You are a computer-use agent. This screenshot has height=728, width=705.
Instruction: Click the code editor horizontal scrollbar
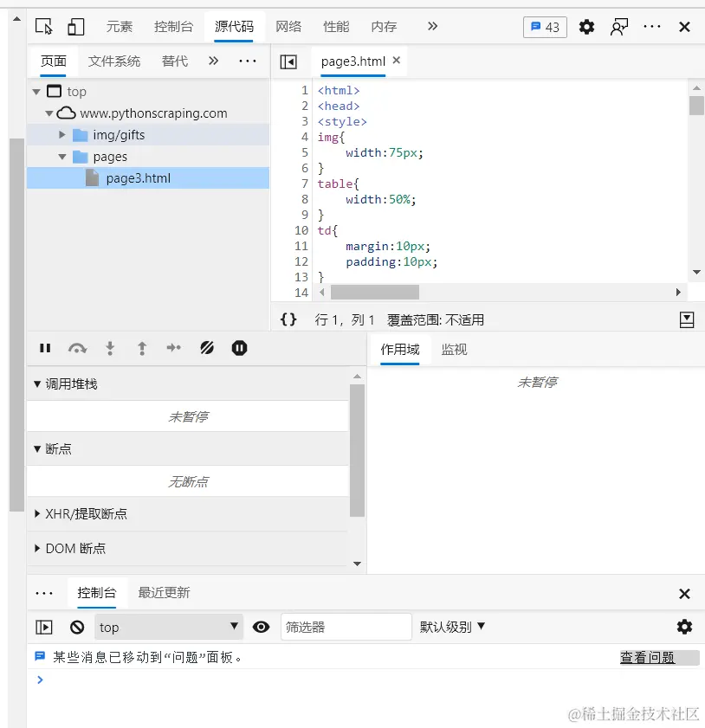tap(375, 292)
